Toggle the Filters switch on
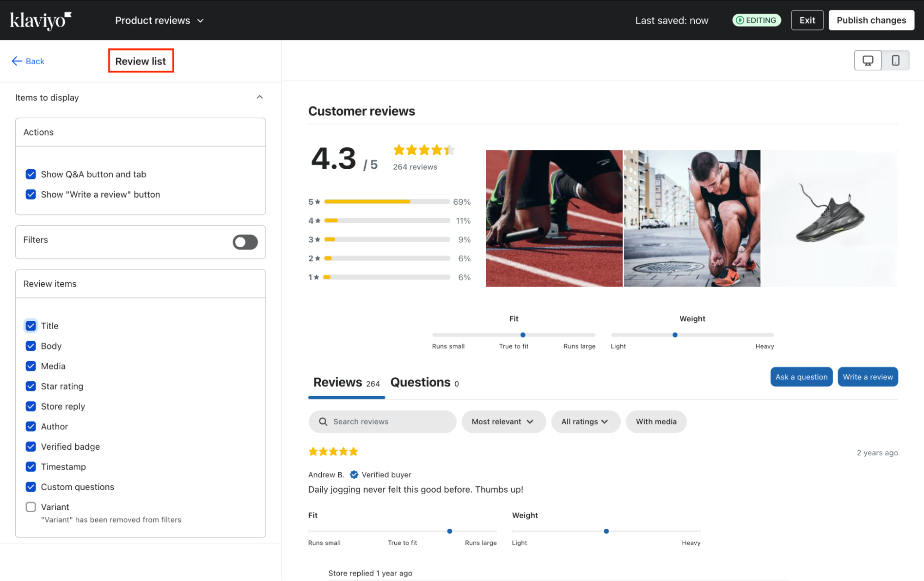 click(245, 242)
